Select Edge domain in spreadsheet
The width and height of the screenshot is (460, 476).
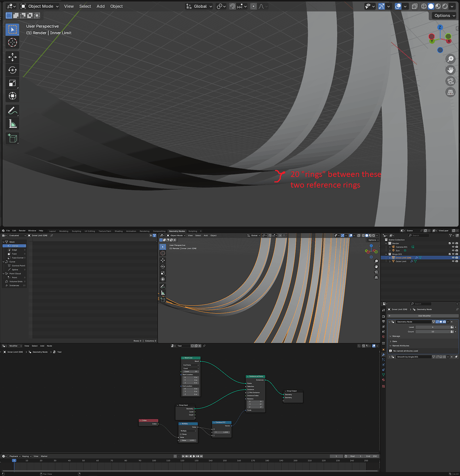14,250
